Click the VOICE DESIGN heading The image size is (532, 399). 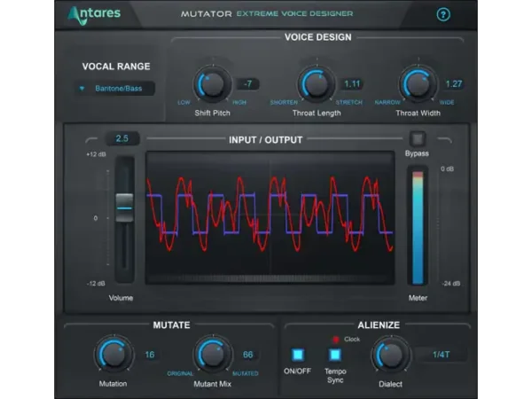coord(318,37)
